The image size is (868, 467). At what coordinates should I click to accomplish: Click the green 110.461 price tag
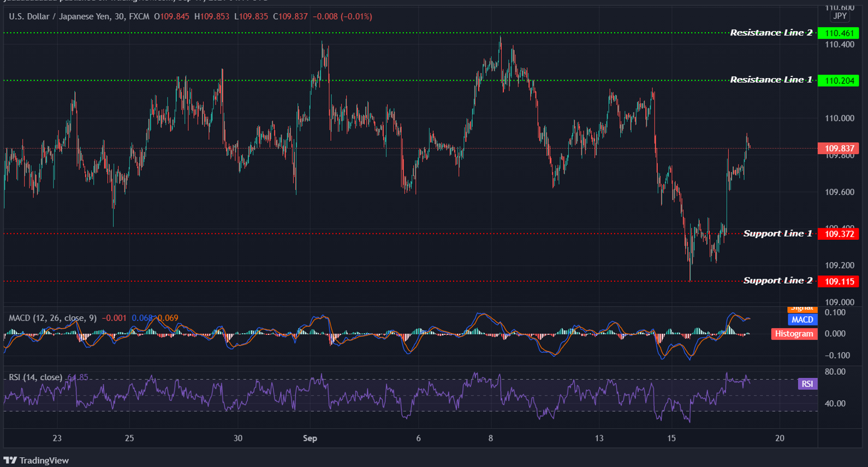(x=839, y=33)
